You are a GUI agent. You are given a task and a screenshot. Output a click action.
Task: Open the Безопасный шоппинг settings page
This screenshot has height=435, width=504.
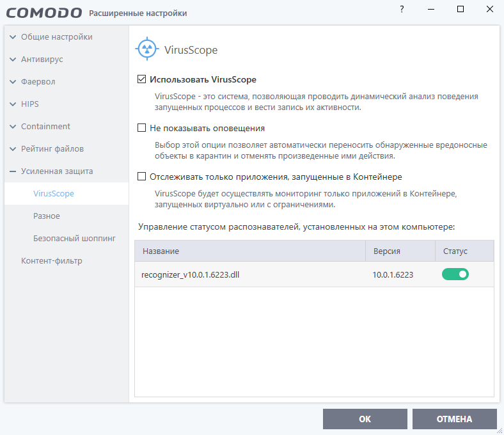click(x=74, y=239)
